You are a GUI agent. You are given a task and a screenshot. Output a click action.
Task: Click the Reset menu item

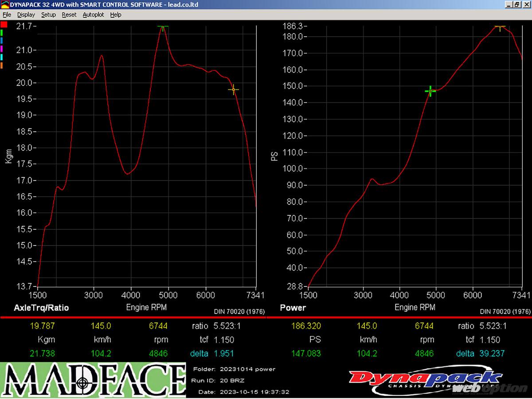click(x=69, y=15)
